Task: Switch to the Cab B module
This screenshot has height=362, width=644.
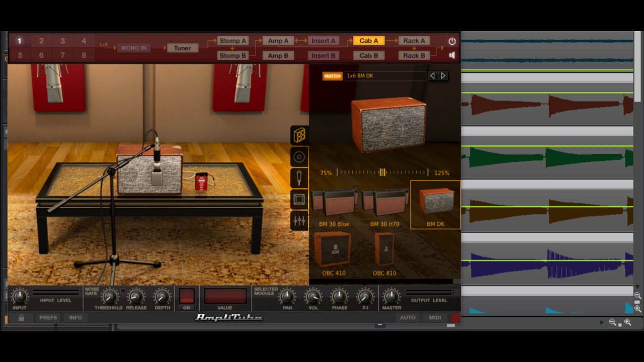Action: (x=369, y=56)
